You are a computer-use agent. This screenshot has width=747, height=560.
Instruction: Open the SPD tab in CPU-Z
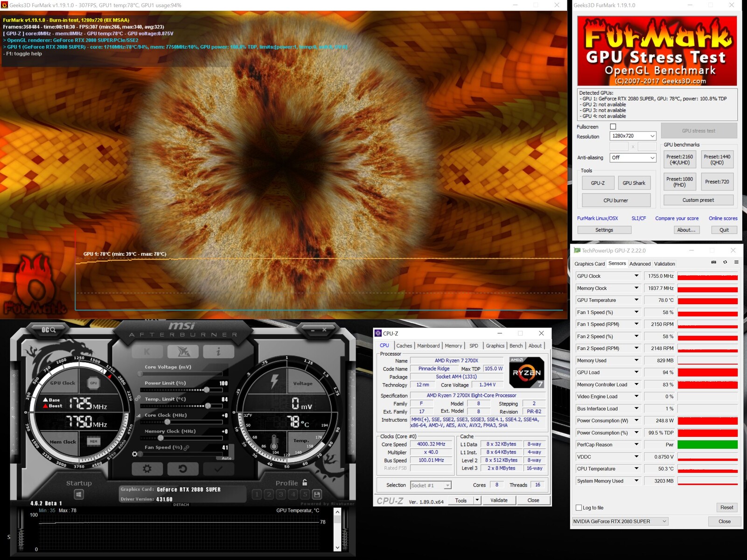[x=474, y=346]
